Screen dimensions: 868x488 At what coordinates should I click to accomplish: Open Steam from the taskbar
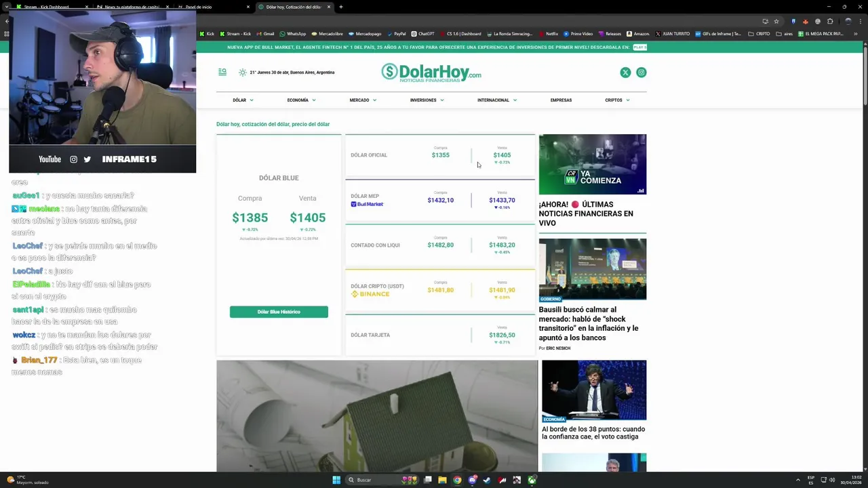(x=487, y=480)
